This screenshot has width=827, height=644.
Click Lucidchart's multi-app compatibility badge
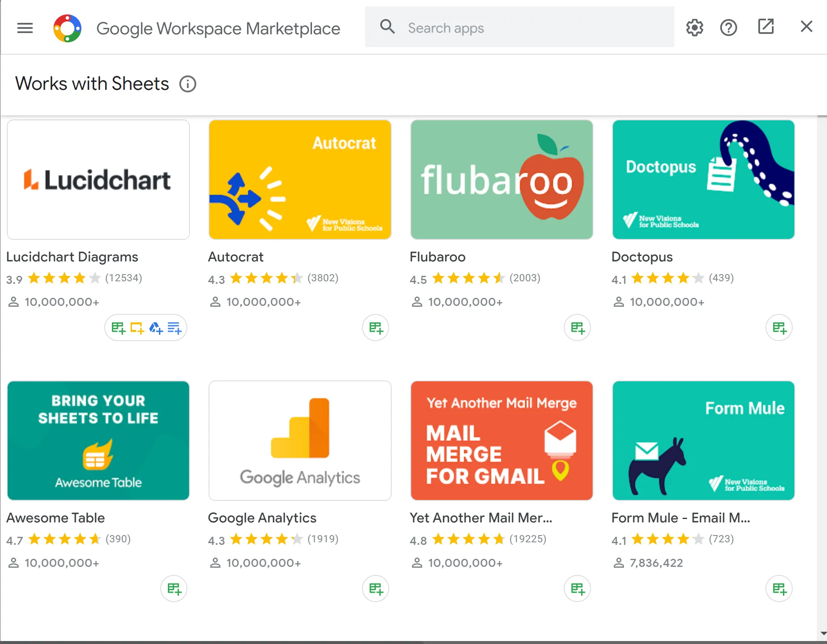tap(146, 328)
